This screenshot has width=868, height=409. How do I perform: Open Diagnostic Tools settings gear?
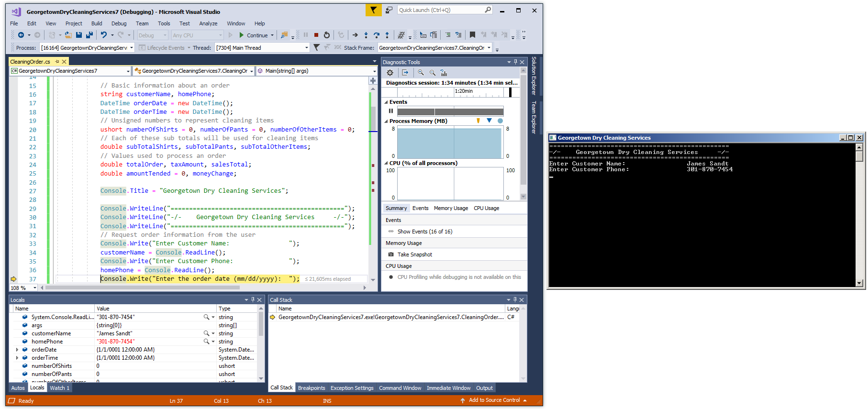[x=390, y=73]
